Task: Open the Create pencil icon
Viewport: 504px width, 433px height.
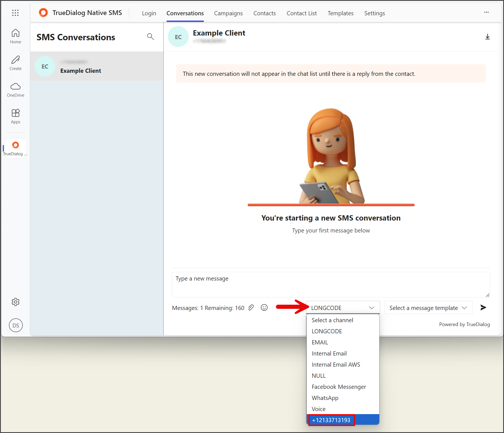Action: pos(16,63)
